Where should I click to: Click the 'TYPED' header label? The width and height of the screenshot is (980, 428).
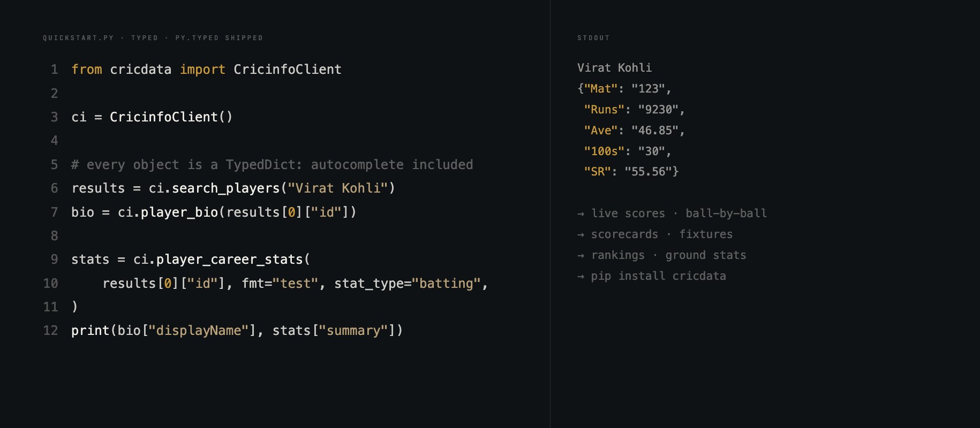click(x=145, y=38)
